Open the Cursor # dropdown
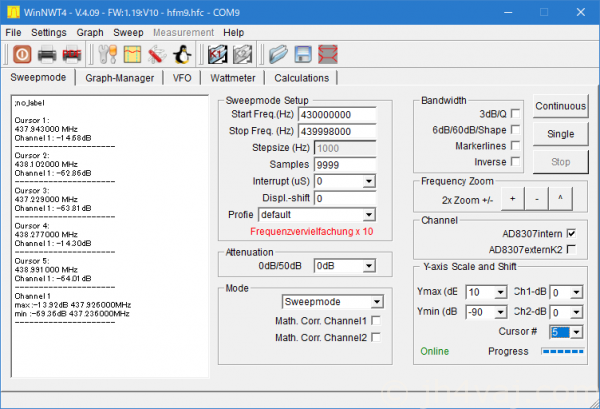This screenshot has height=409, width=600. click(x=576, y=332)
